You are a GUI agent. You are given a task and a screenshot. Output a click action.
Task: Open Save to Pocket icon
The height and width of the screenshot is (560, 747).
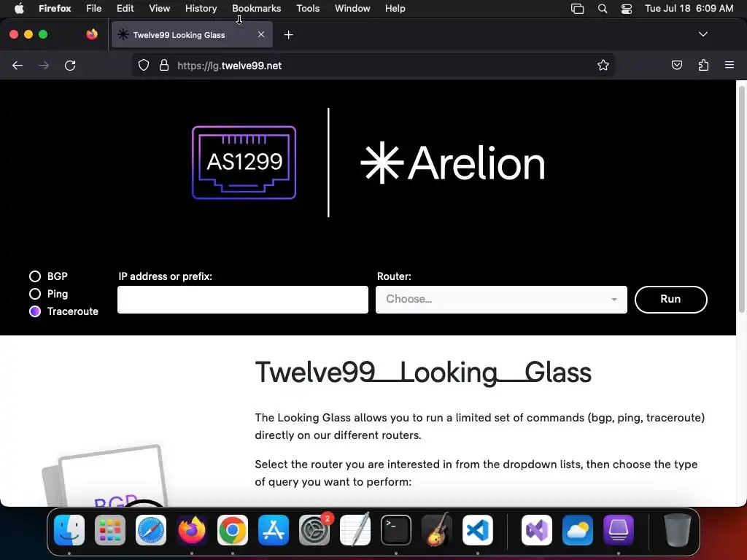676,65
